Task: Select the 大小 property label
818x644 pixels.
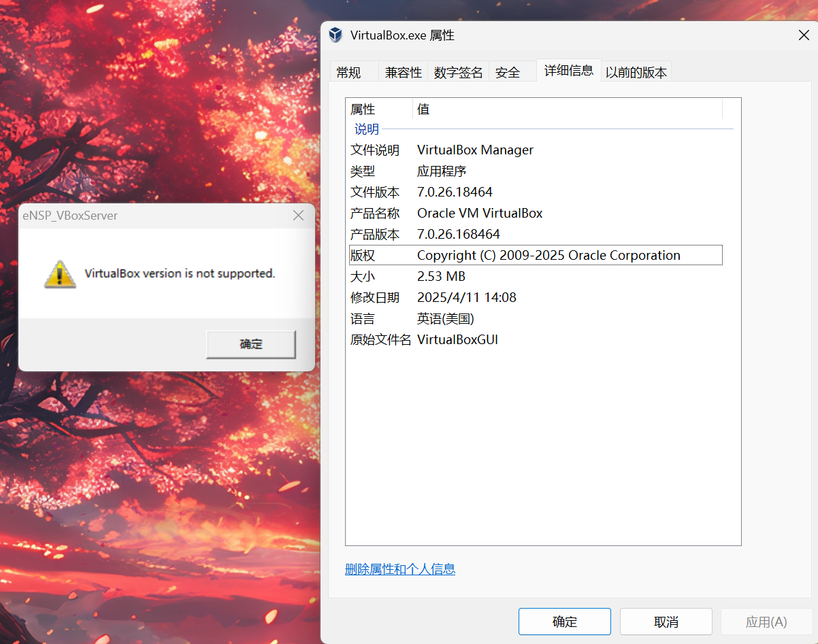Action: [363, 276]
